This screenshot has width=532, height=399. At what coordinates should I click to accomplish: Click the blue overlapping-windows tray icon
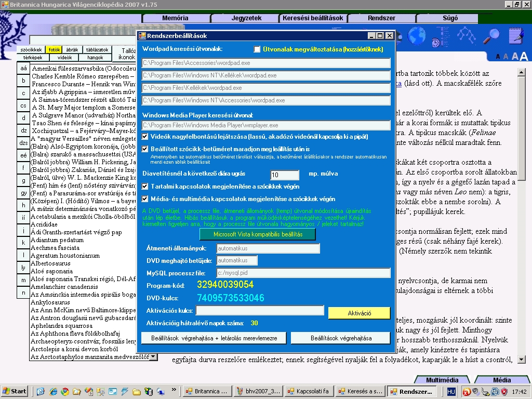coord(495,392)
